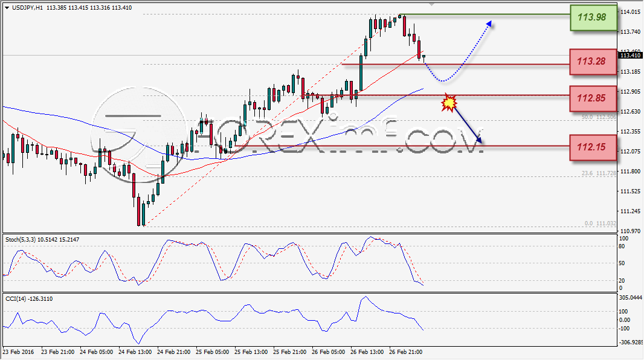Viewport: 644px width, 360px height.
Task: Click the 112.630 price scale value
Action: pyautogui.click(x=631, y=112)
